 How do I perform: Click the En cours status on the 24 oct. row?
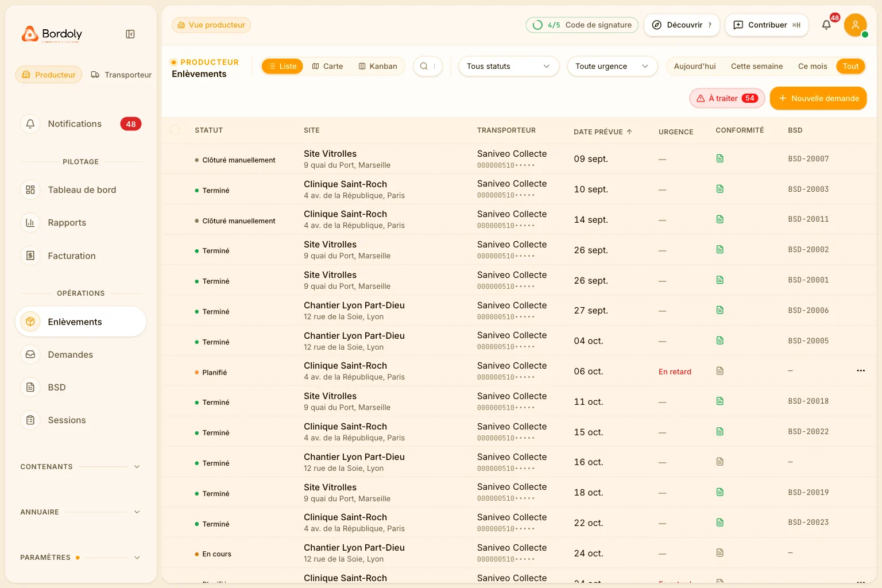tap(213, 554)
